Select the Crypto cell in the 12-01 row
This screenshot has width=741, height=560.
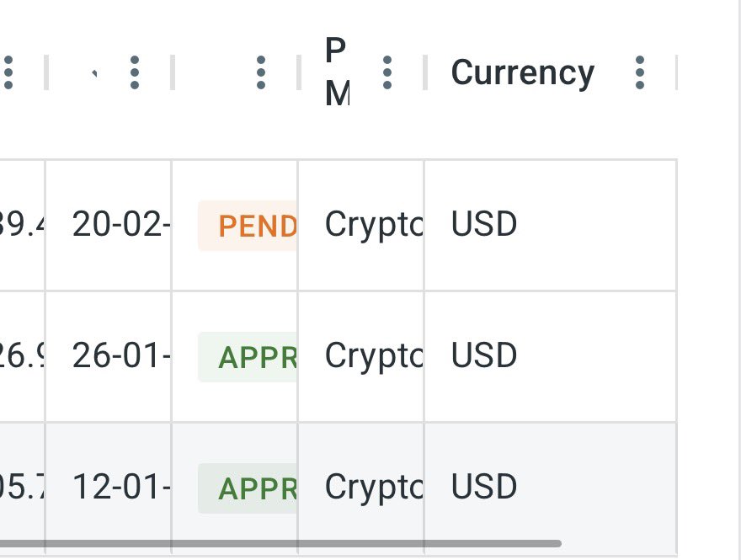click(372, 488)
